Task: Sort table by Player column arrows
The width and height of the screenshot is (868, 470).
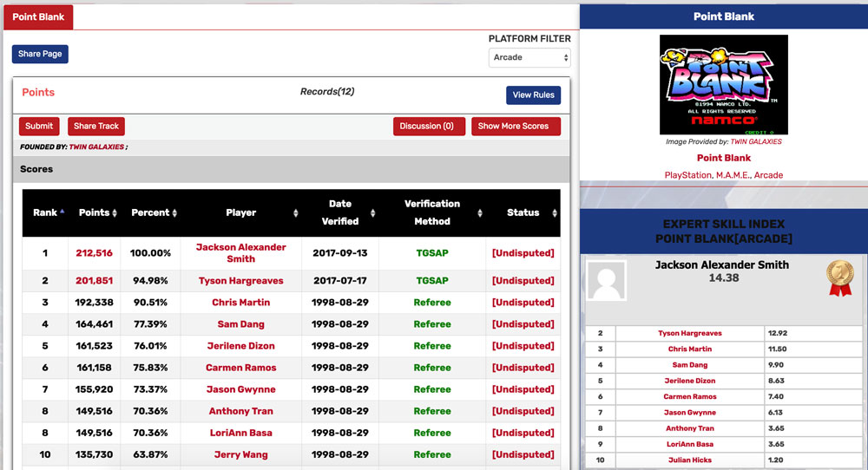Action: tap(296, 212)
